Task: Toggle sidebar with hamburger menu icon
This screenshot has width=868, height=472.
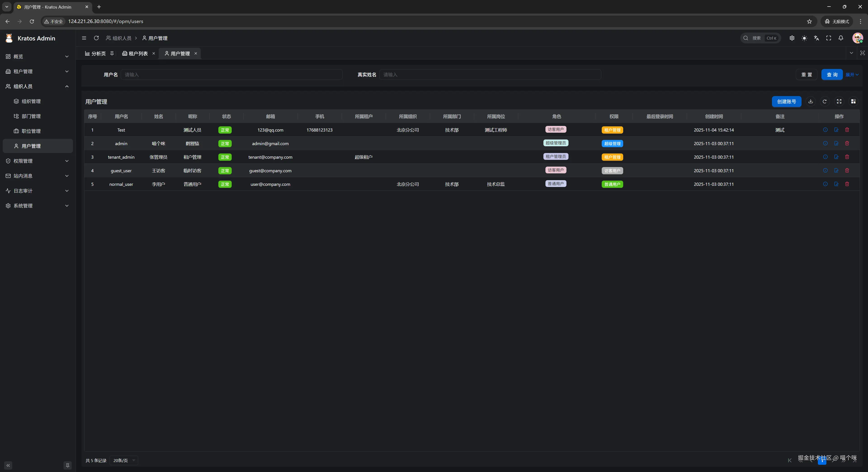Action: click(x=84, y=38)
